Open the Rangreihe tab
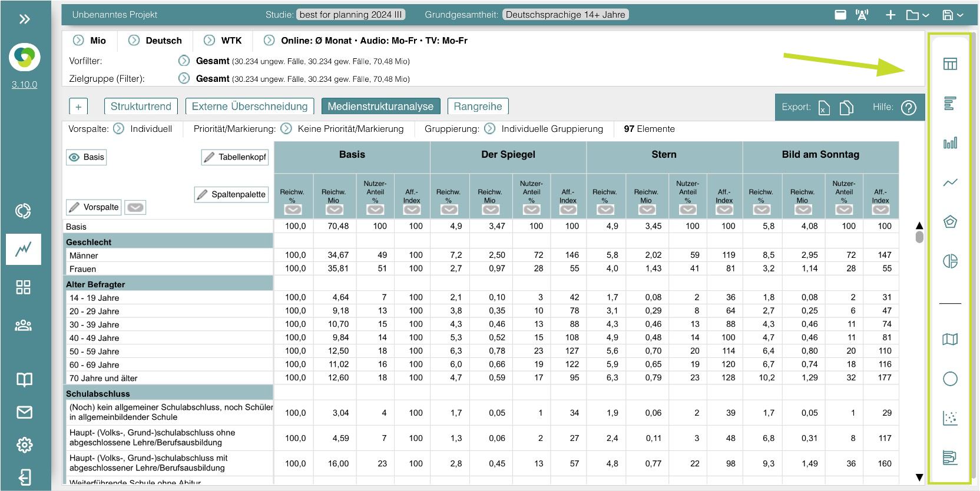980x491 pixels. [478, 107]
